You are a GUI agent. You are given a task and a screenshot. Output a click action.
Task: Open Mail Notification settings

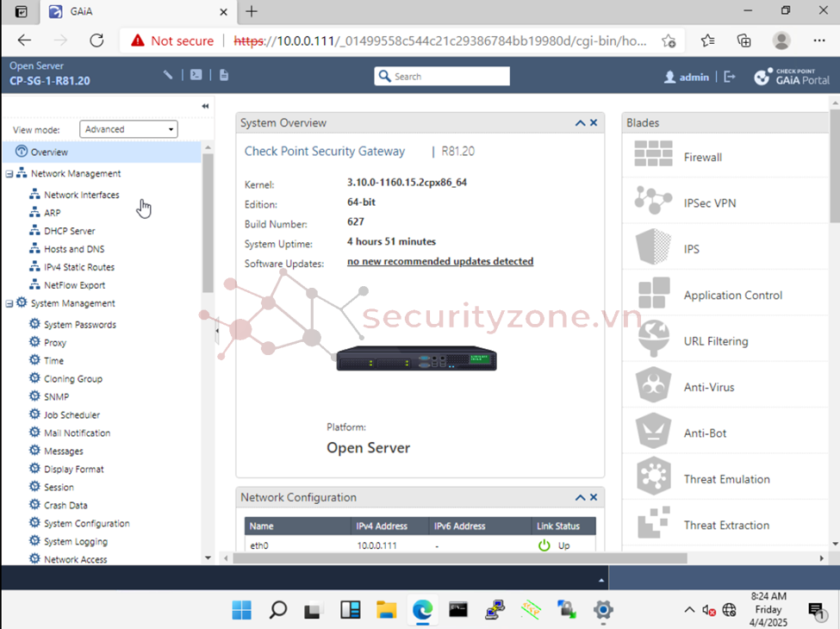[78, 433]
